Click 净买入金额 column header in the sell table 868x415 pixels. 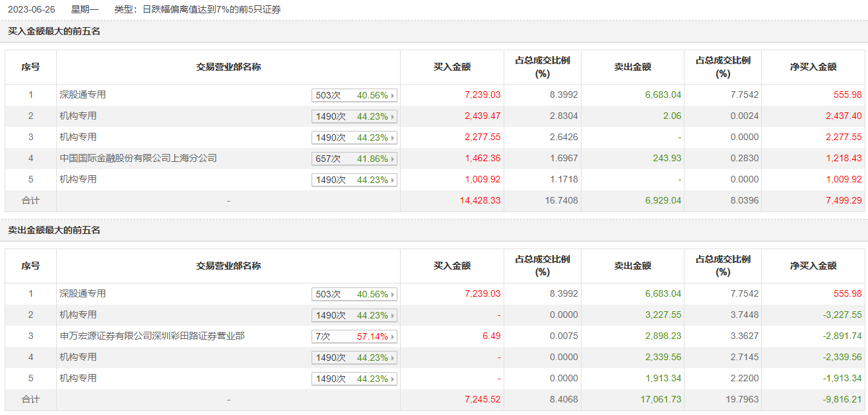coord(813,266)
